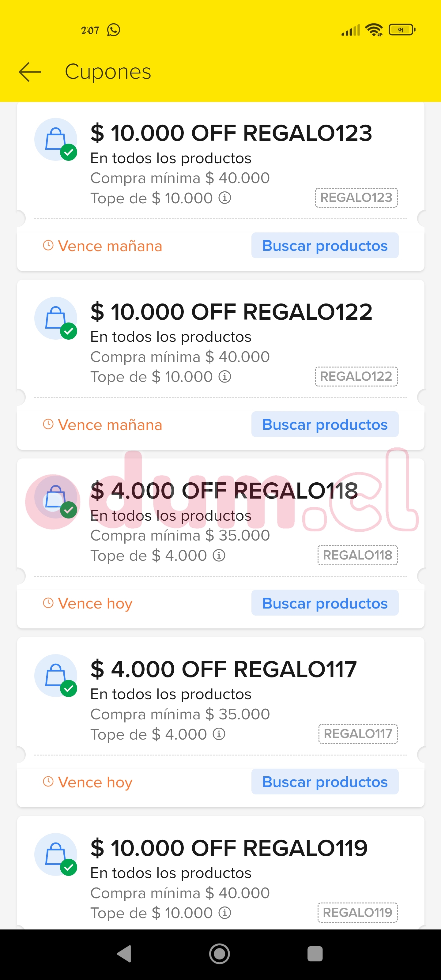Tap info icon beside REGALO123 Tope de $ 10.000
The width and height of the screenshot is (441, 980).
point(225,198)
